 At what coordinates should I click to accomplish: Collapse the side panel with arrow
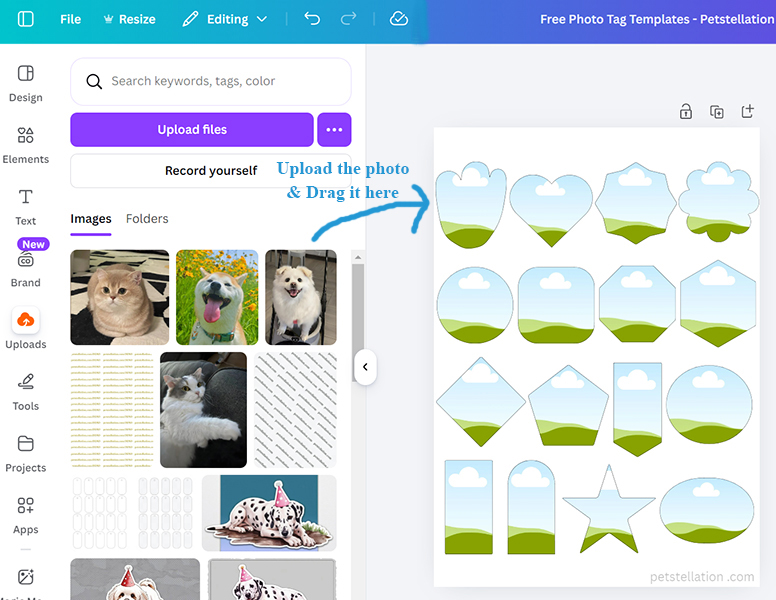pyautogui.click(x=365, y=367)
